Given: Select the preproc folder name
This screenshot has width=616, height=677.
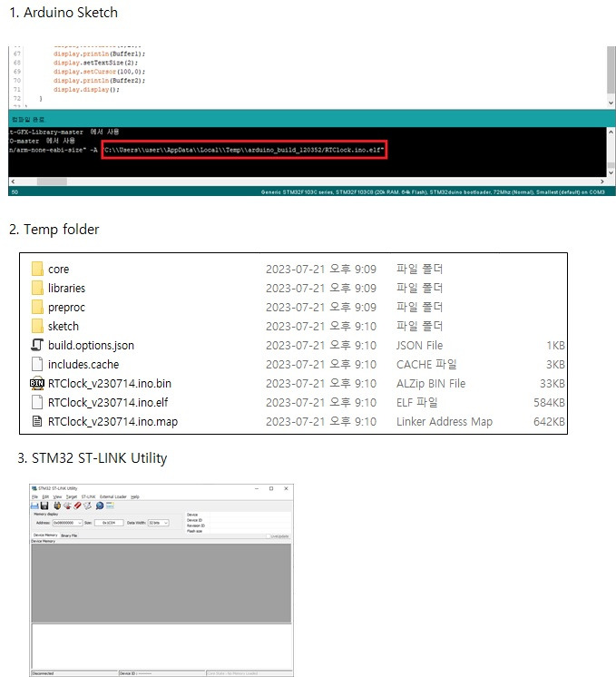Looking at the screenshot, I should 66,308.
